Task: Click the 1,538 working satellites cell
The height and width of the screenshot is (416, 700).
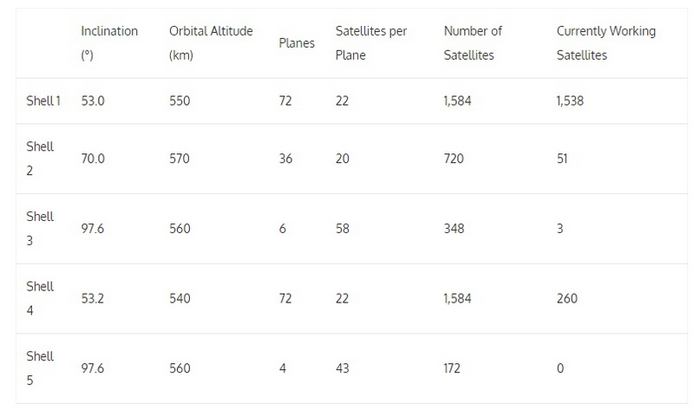Action: (x=572, y=102)
